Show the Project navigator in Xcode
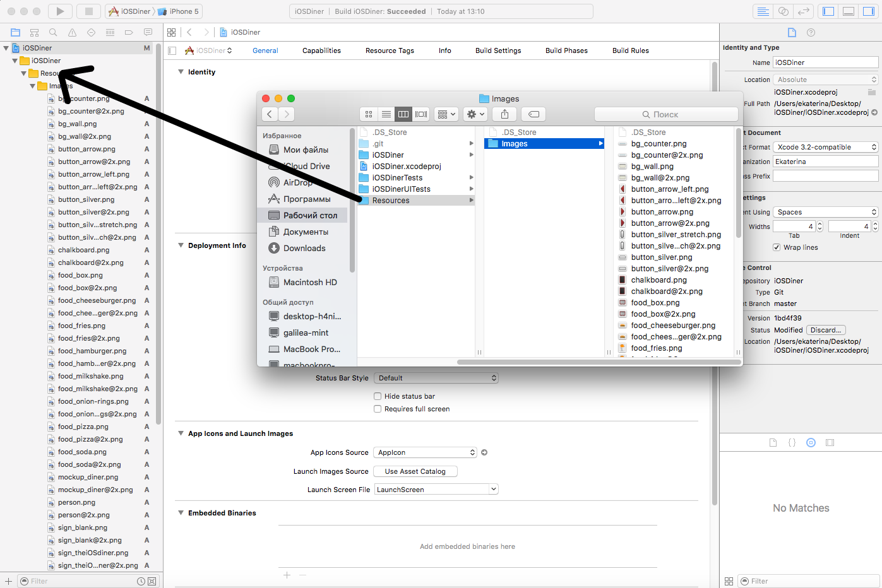The width and height of the screenshot is (882, 588). (x=15, y=32)
